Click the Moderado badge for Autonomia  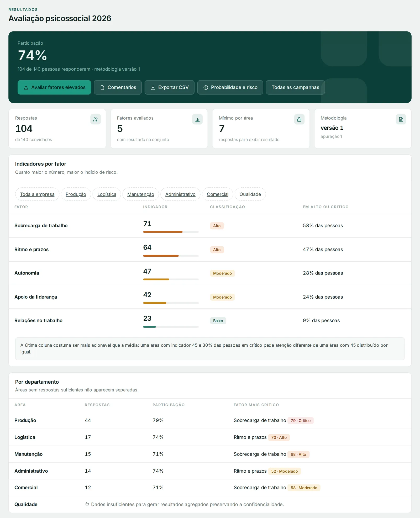click(222, 273)
